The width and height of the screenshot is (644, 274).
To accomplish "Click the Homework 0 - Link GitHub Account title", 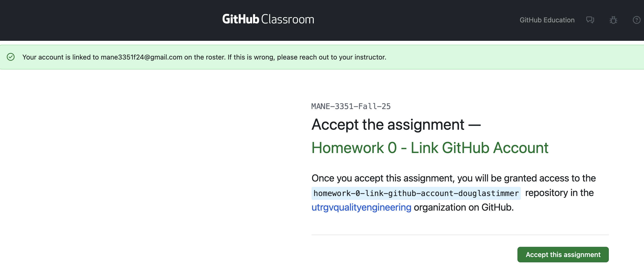I will click(x=430, y=148).
